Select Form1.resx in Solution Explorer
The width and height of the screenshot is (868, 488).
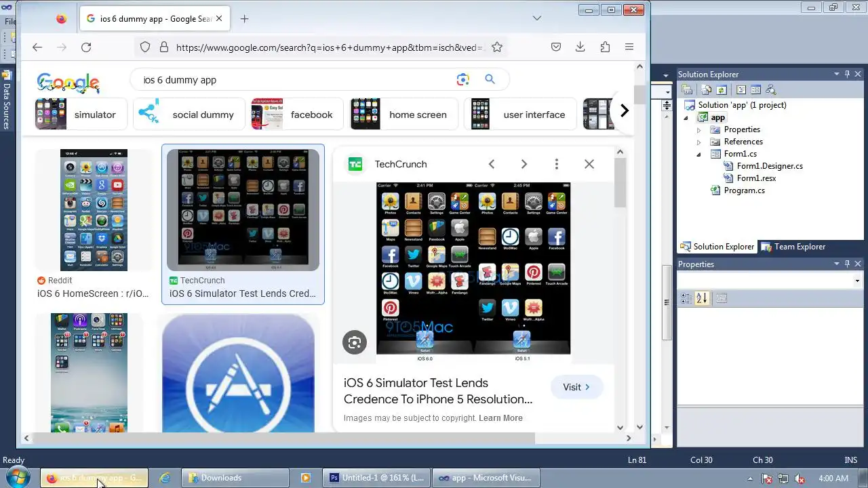756,178
